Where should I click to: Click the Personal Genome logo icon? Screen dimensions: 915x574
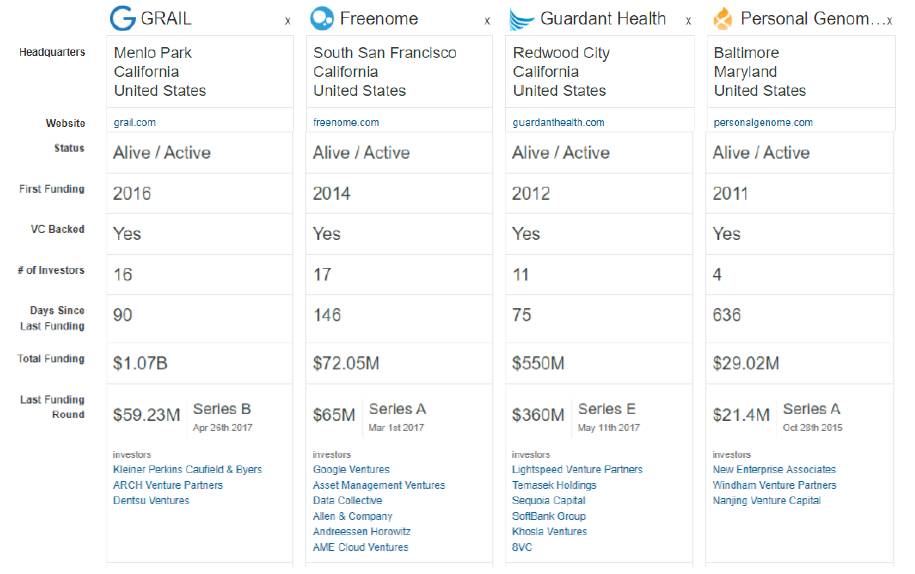(722, 19)
